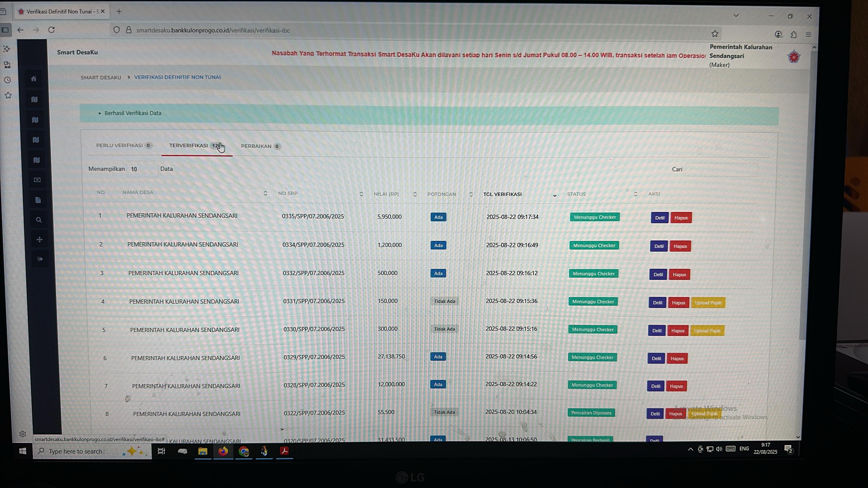The width and height of the screenshot is (868, 488).
Task: Open Adobe Acrobat from the taskbar
Action: click(284, 451)
